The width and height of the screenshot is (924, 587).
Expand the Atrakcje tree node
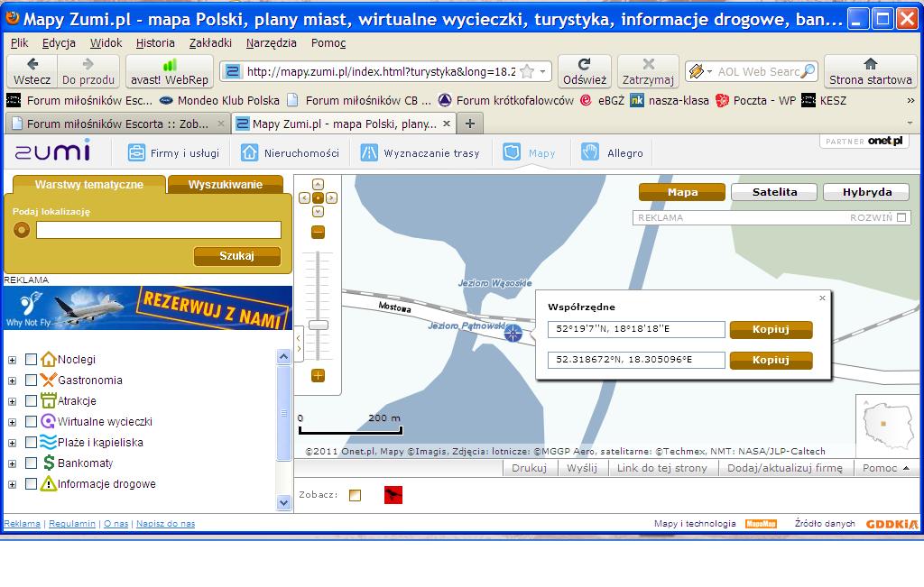(13, 401)
